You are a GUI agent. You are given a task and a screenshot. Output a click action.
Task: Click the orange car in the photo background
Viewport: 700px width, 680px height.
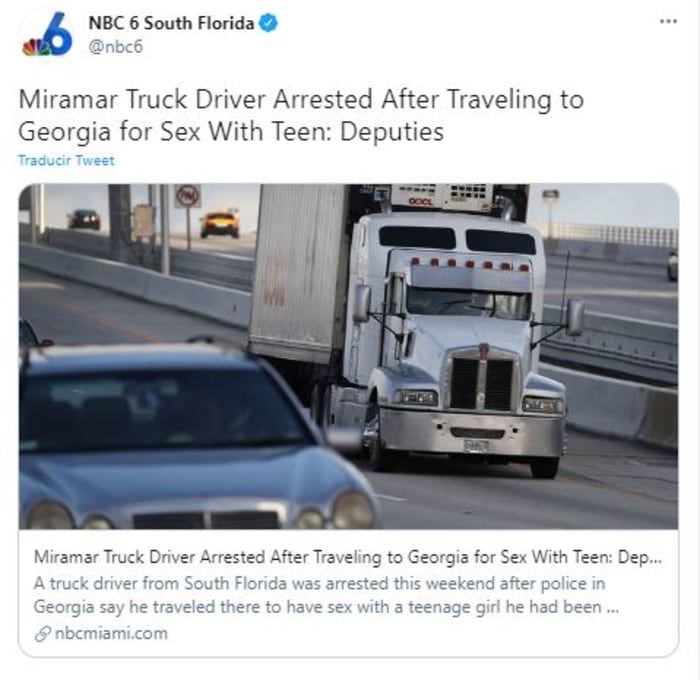(x=220, y=224)
